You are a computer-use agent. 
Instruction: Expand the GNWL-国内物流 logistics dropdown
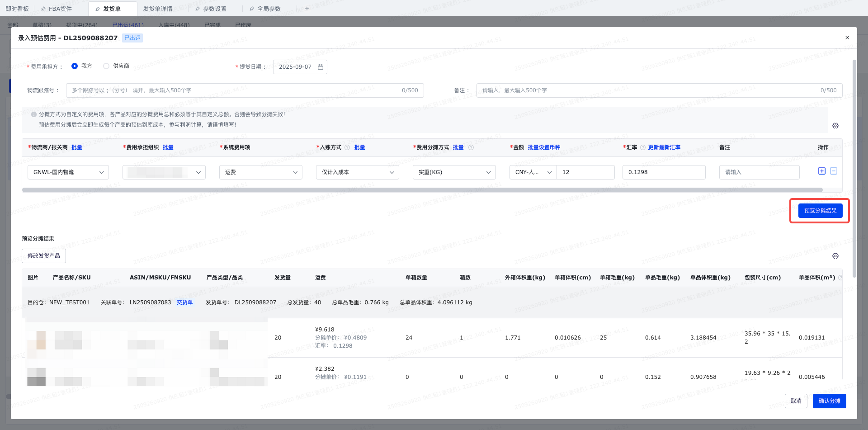(68, 172)
